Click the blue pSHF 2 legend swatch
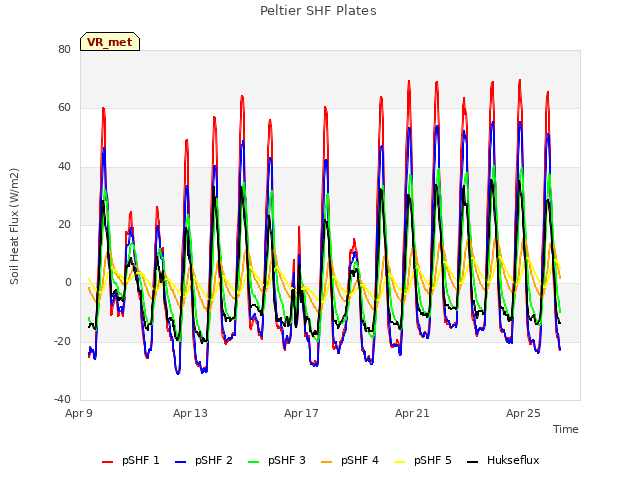The width and height of the screenshot is (640, 480). (x=180, y=462)
